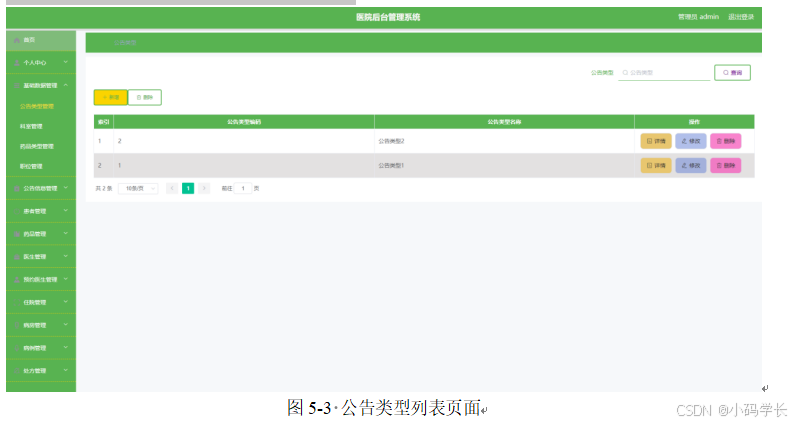The width and height of the screenshot is (795, 424).
Task: Click pink 删除 for row 公告类型1
Action: click(x=726, y=165)
